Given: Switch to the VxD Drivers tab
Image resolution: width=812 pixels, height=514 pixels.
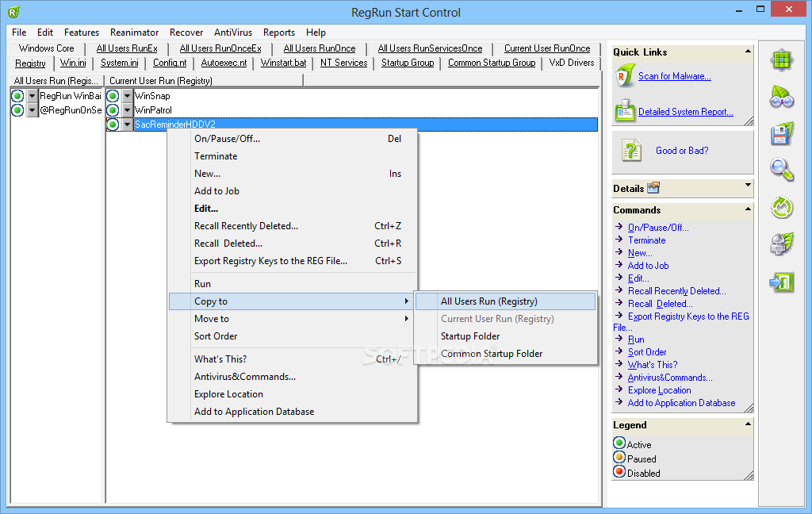Looking at the screenshot, I should 572,63.
